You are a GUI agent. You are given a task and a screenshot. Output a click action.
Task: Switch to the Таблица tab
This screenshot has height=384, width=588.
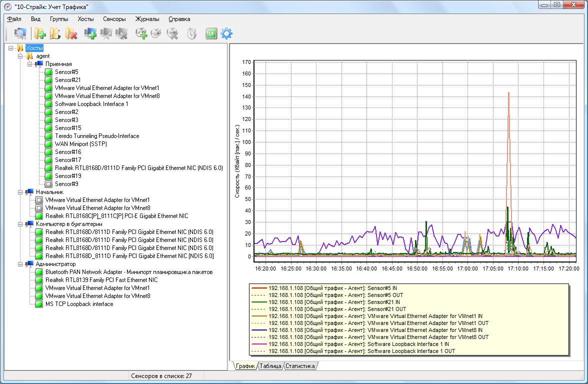(x=270, y=366)
